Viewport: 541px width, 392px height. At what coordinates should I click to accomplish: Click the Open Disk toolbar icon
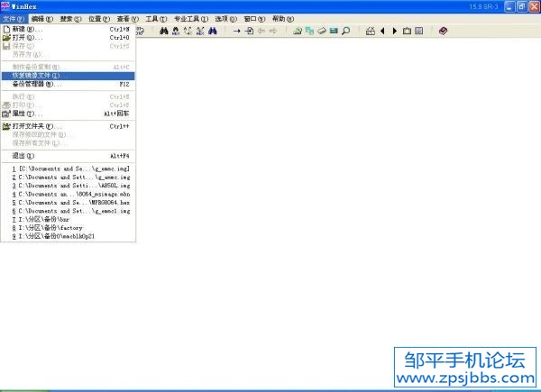(321, 31)
